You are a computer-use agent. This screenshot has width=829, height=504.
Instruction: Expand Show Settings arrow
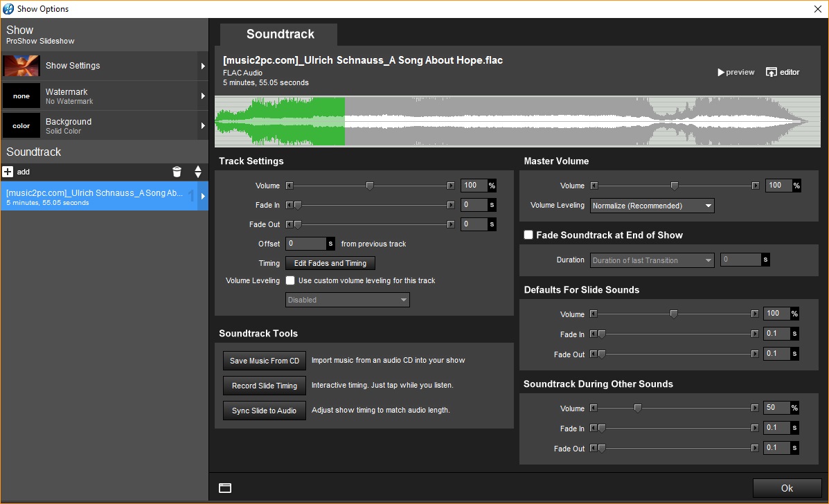(x=202, y=66)
